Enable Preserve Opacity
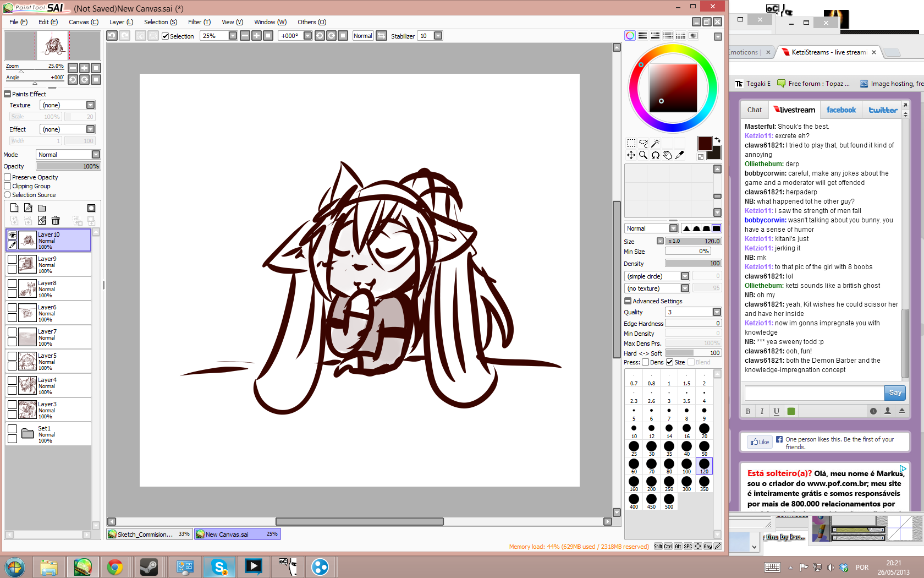The height and width of the screenshot is (578, 924). [8, 177]
